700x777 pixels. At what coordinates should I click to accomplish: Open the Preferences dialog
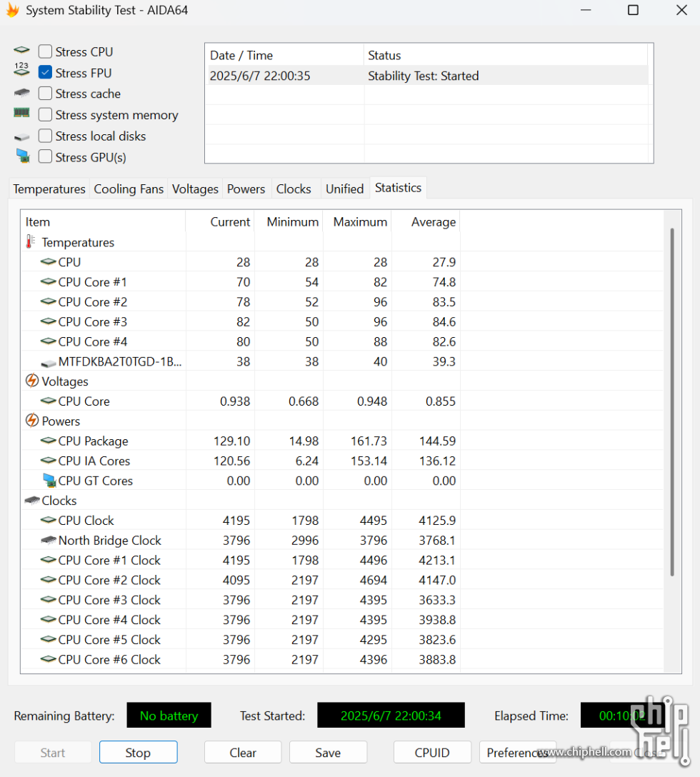pos(518,752)
